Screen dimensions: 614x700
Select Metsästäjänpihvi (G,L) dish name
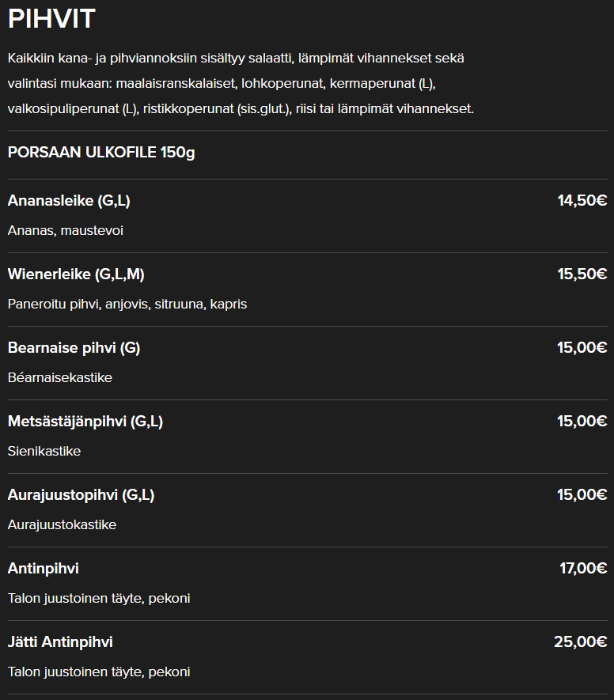85,422
